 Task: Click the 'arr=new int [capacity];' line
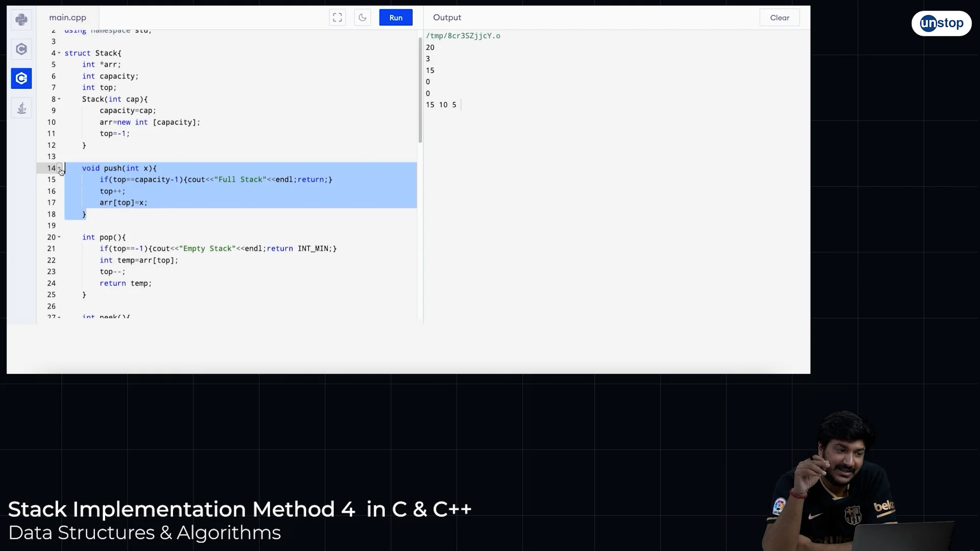click(x=150, y=122)
